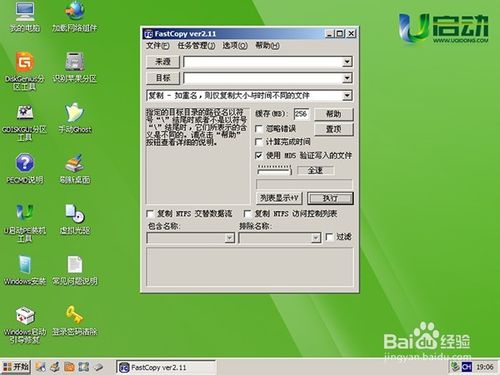500x375 pixels.
Task: Click the first quick launch taskbar icon
Action: pyautogui.click(x=41, y=367)
